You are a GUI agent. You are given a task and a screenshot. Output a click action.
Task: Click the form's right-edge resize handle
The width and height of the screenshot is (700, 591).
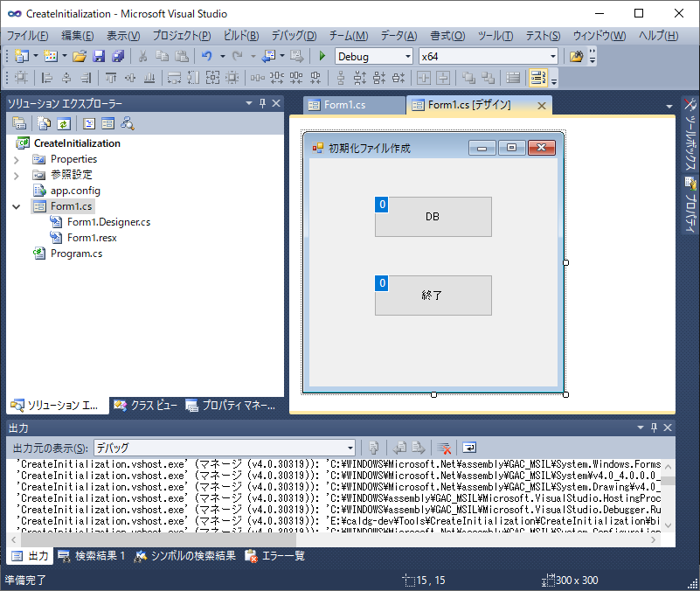coord(565,262)
